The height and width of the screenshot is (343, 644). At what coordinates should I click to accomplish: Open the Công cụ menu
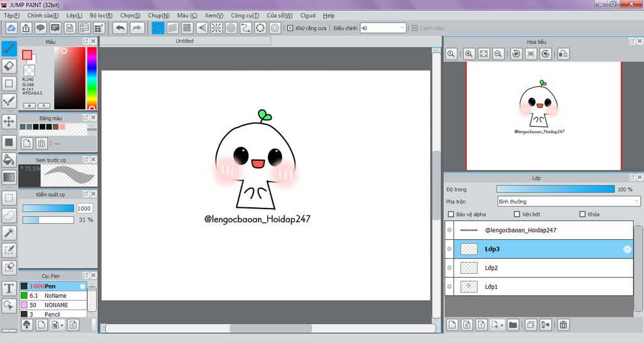[x=245, y=15]
